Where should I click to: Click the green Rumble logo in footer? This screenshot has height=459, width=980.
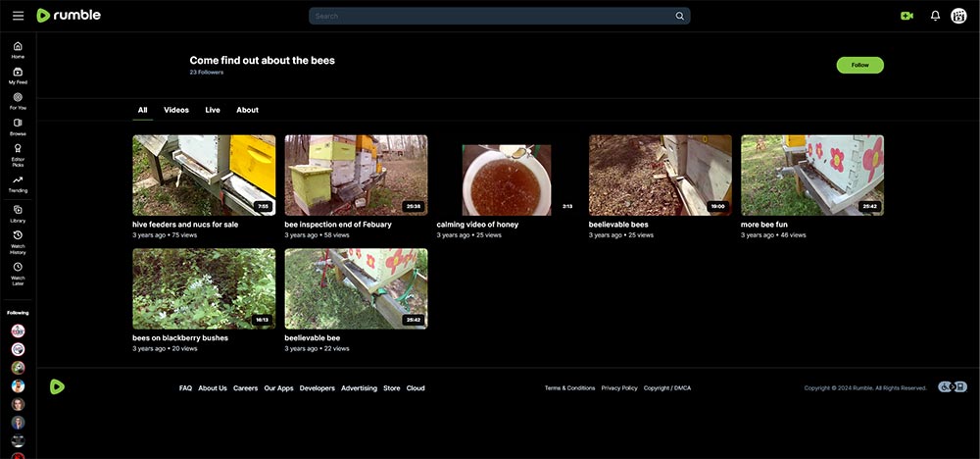[x=57, y=387]
